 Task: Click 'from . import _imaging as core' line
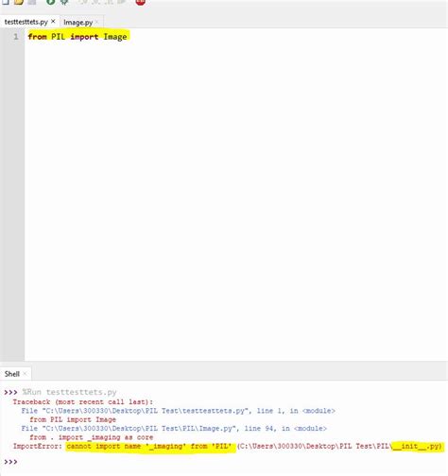[x=92, y=437]
